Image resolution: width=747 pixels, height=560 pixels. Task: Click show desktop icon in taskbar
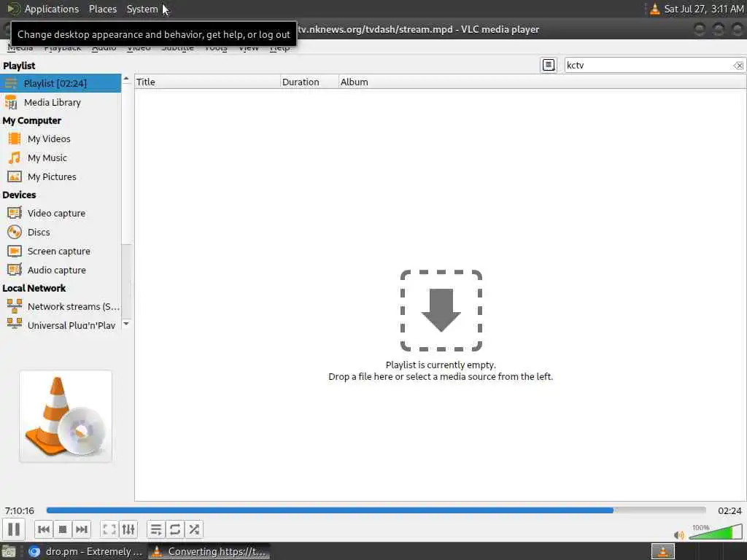tap(9, 552)
